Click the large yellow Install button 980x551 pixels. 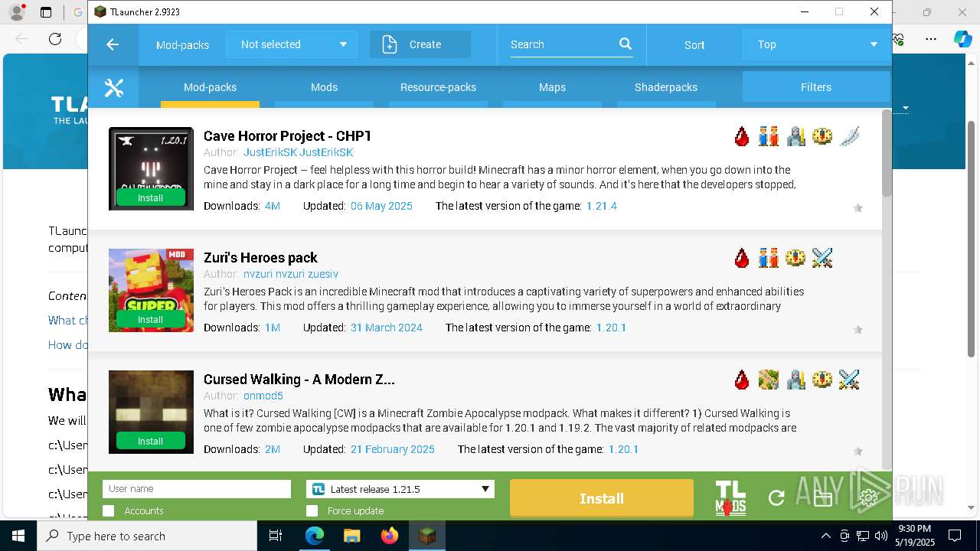[602, 498]
